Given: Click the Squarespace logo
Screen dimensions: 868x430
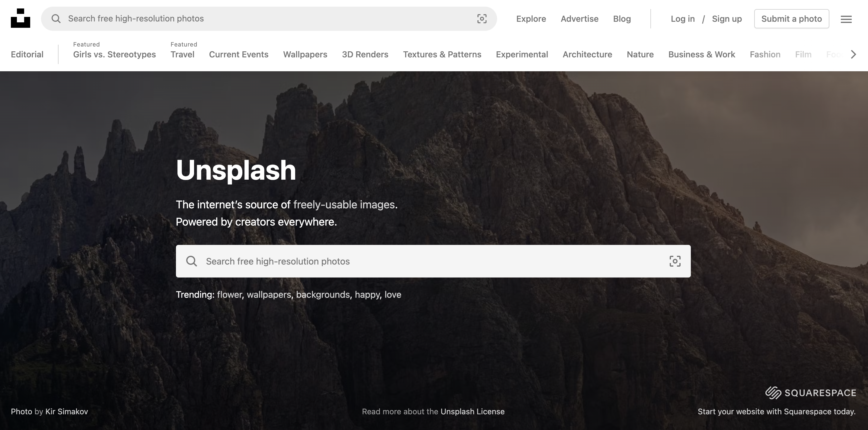Looking at the screenshot, I should tap(810, 393).
